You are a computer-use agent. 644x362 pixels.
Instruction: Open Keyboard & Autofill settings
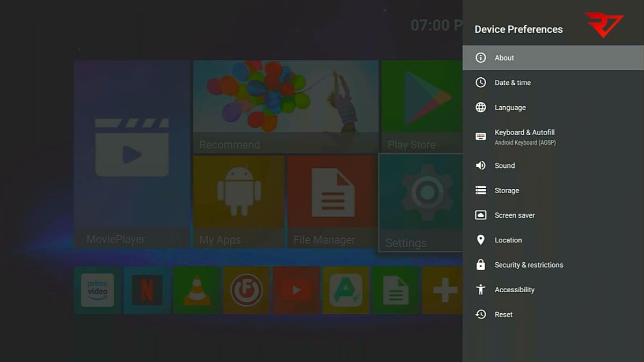click(x=553, y=136)
